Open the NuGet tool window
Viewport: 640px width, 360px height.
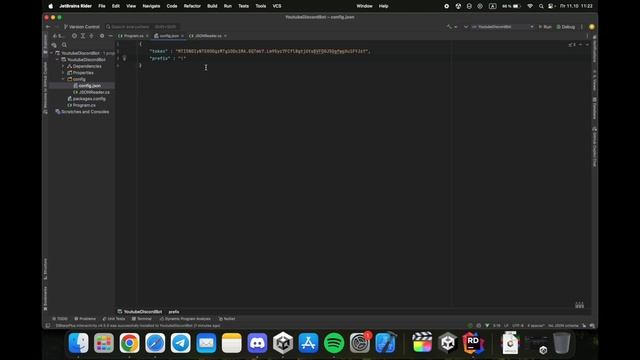[x=227, y=319]
